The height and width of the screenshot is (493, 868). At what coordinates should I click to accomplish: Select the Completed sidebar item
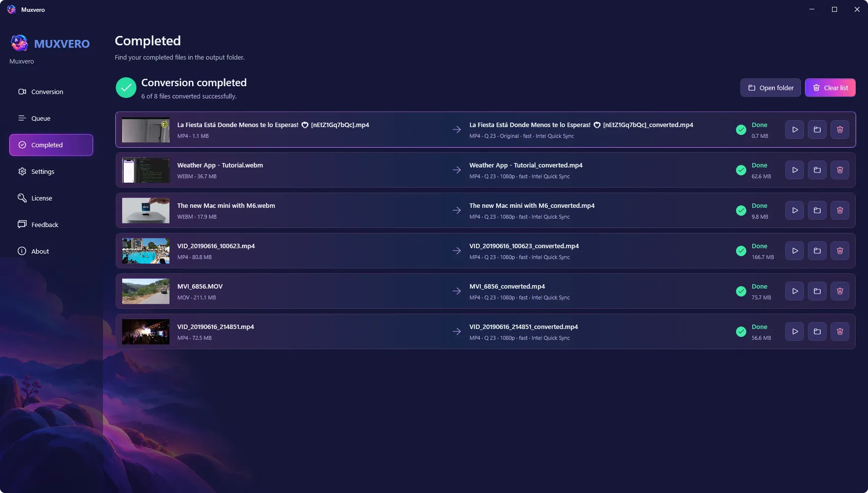pos(51,145)
